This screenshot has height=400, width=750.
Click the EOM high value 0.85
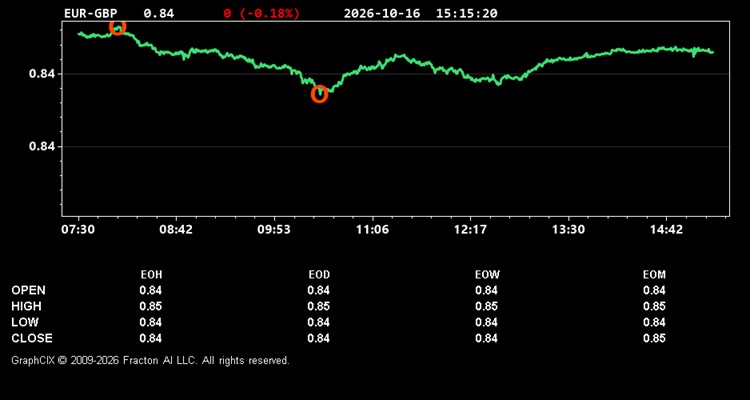point(654,306)
